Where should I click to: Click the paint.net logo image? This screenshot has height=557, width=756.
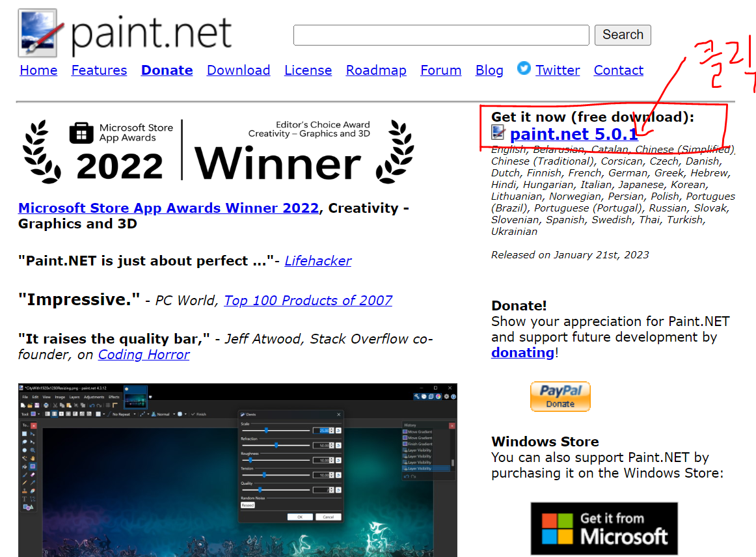[x=126, y=33]
